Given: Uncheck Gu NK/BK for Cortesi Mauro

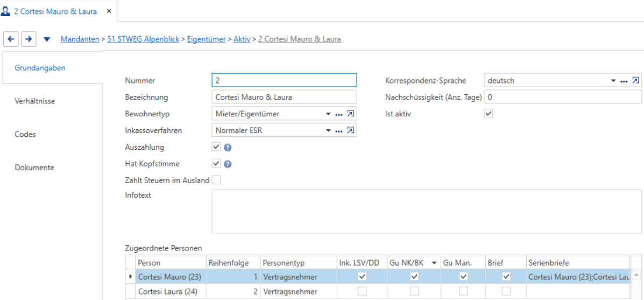Looking at the screenshot, I should click(x=414, y=277).
